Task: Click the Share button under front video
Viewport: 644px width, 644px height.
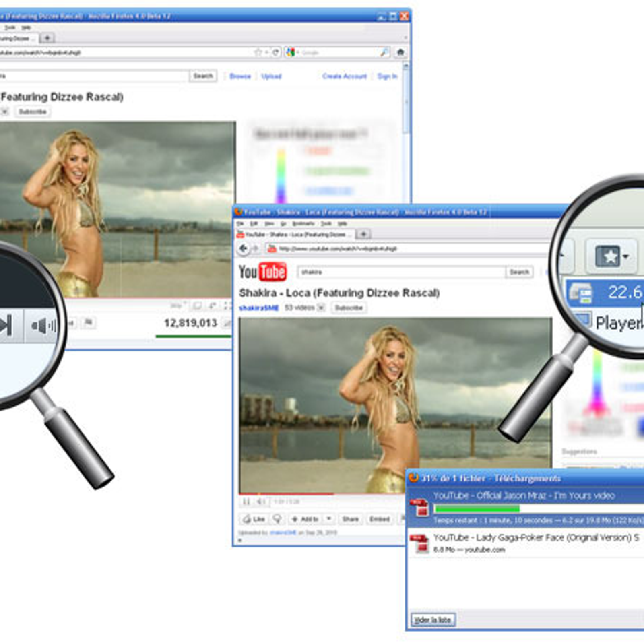Action: [x=350, y=519]
